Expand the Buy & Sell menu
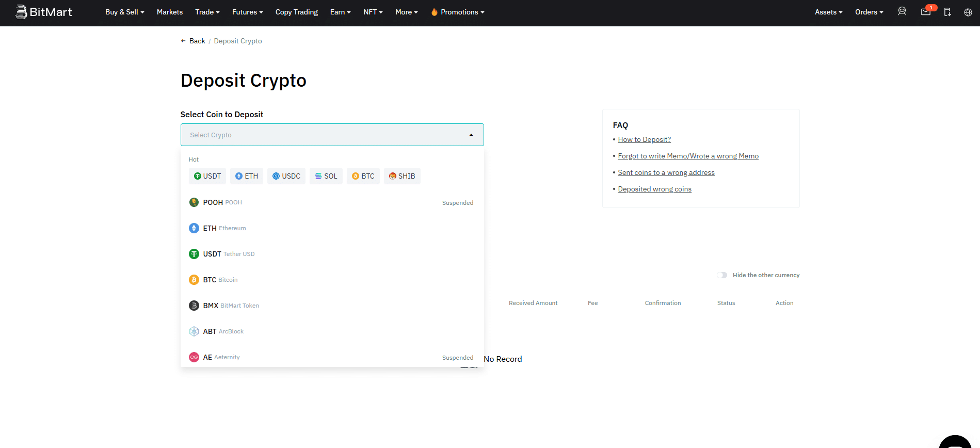Image resolution: width=980 pixels, height=448 pixels. point(125,12)
